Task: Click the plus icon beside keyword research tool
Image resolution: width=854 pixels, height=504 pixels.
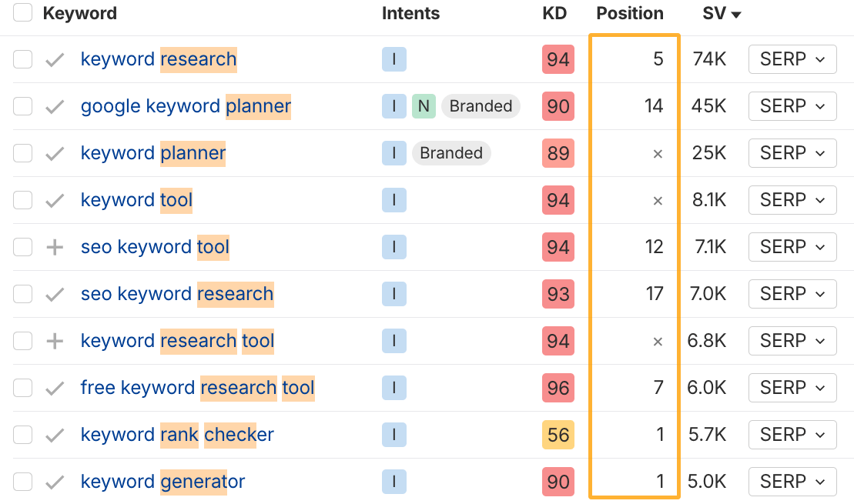Action: click(54, 341)
